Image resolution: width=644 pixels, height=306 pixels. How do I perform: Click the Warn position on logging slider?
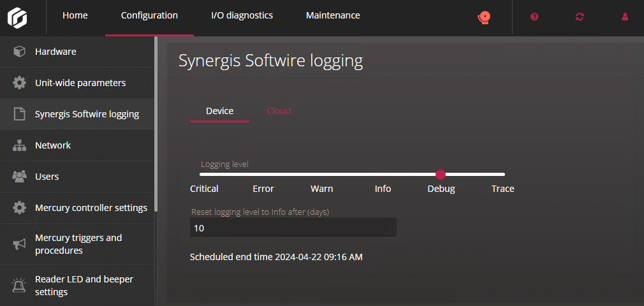click(x=322, y=174)
